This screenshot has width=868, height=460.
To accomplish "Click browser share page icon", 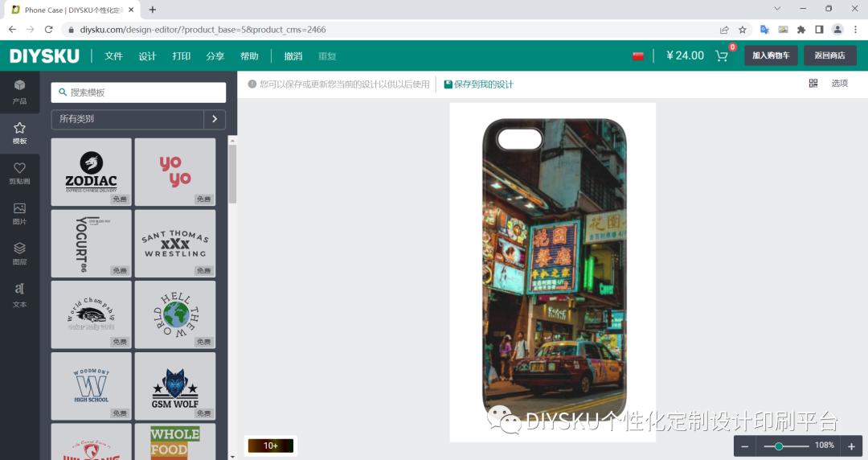I will [x=724, y=30].
